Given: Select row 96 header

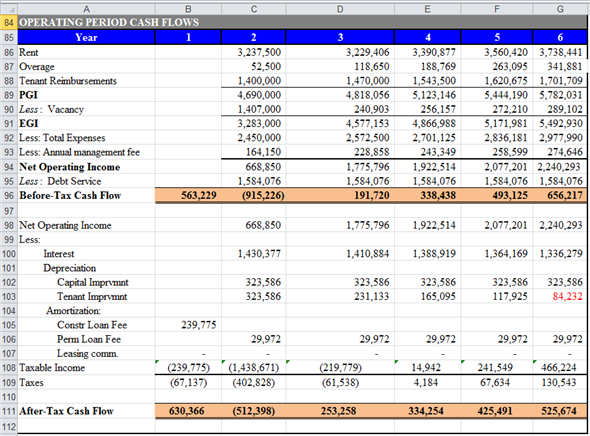Looking at the screenshot, I should [8, 196].
